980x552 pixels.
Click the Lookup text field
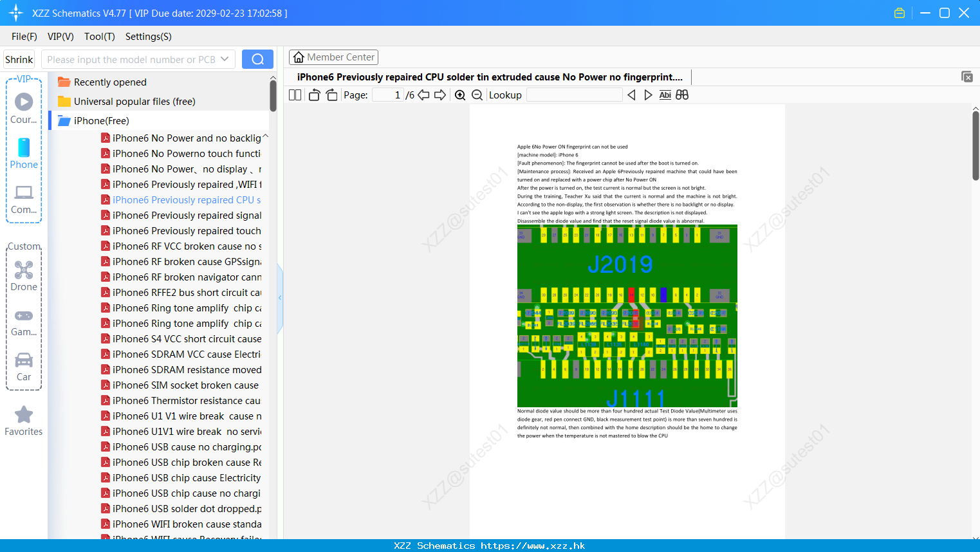click(575, 95)
